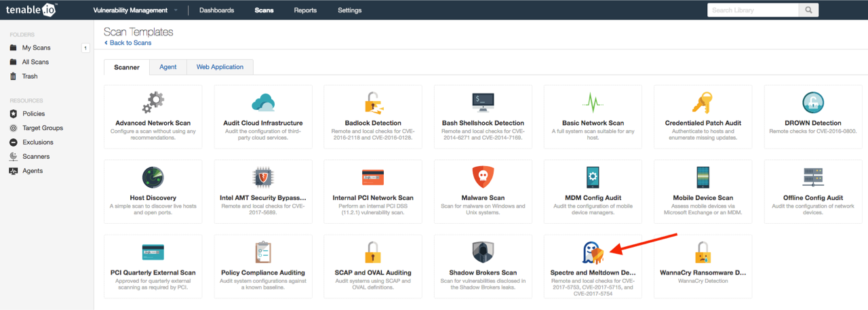Image resolution: width=868 pixels, height=310 pixels.
Task: Open the Reports menu
Action: click(x=305, y=10)
